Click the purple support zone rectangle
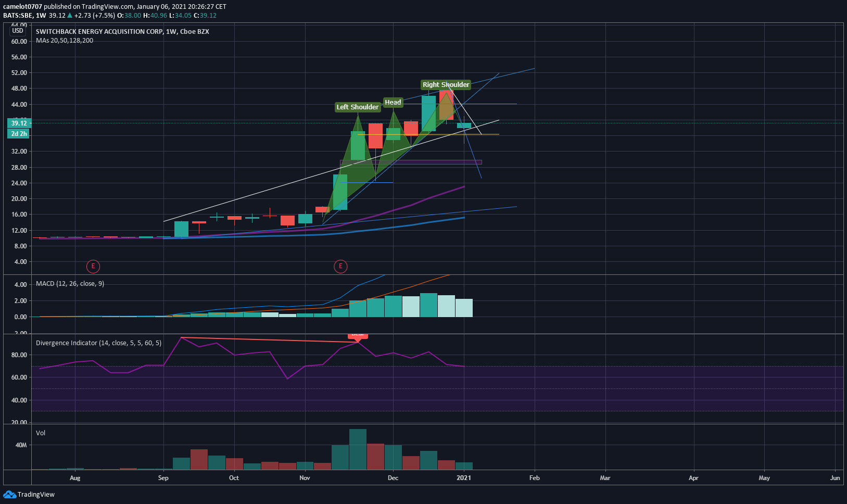This screenshot has height=504, width=847. coord(411,162)
